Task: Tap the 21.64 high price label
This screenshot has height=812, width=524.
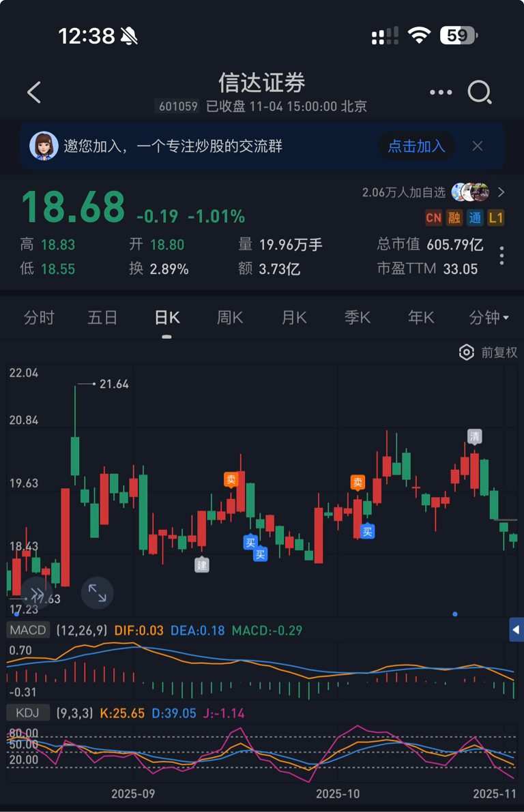Action: coord(114,385)
